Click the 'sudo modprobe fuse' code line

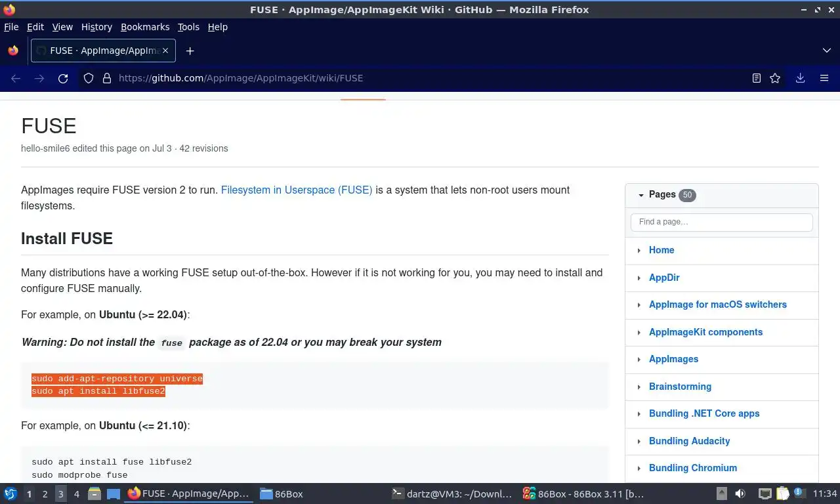click(79, 475)
